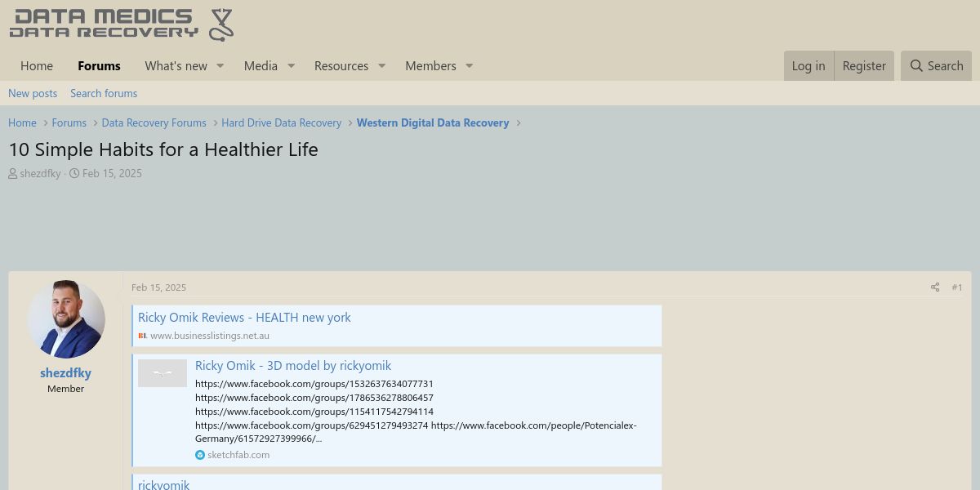Click the businesslistings.net.au favicon icon

coord(143,336)
